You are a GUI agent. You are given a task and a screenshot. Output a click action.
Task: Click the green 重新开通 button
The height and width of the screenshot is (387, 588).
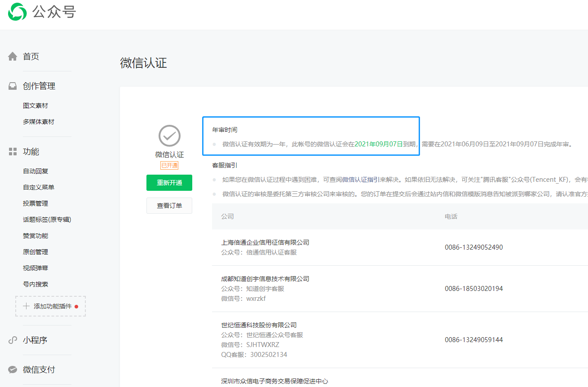[169, 183]
